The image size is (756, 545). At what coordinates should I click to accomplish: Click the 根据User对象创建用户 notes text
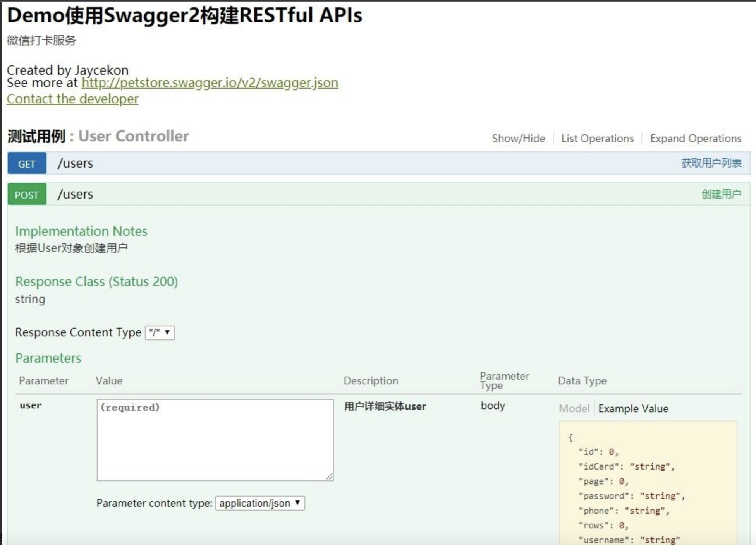(71, 248)
